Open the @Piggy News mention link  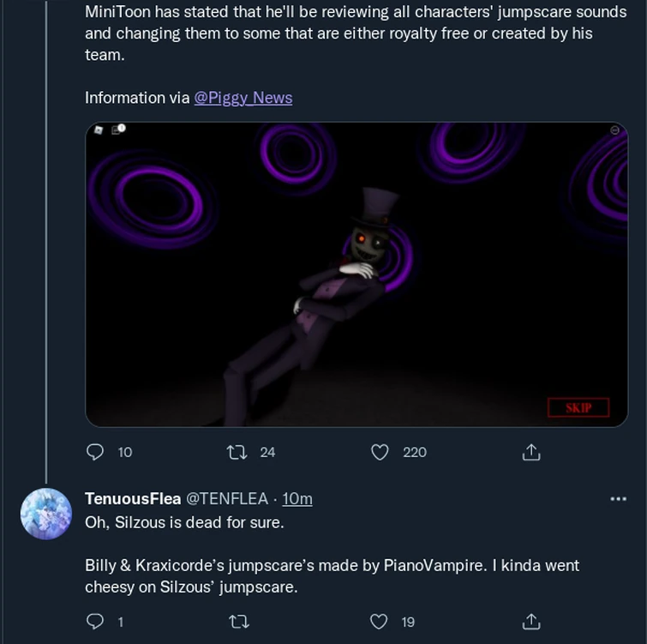click(x=243, y=98)
